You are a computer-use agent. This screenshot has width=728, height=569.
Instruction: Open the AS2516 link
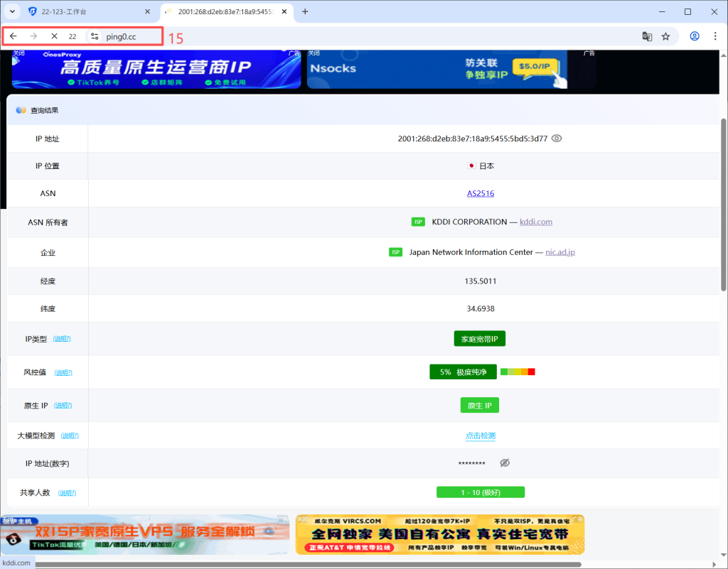(x=481, y=193)
